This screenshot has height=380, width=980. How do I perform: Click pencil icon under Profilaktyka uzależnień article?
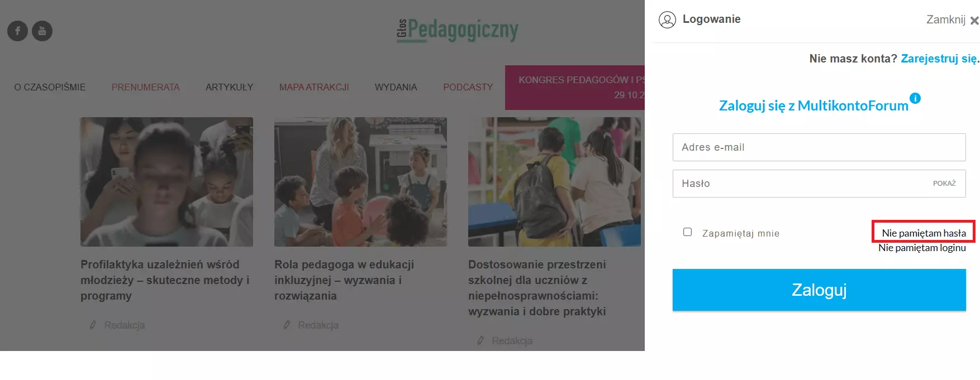click(93, 325)
